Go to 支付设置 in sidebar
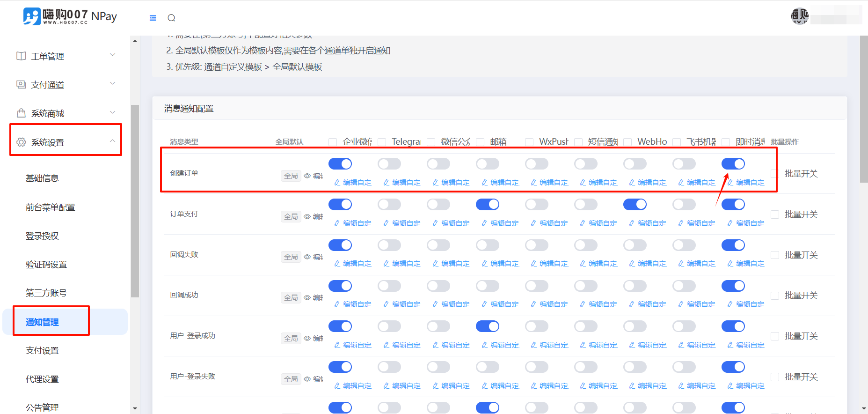The width and height of the screenshot is (868, 414). (x=42, y=351)
